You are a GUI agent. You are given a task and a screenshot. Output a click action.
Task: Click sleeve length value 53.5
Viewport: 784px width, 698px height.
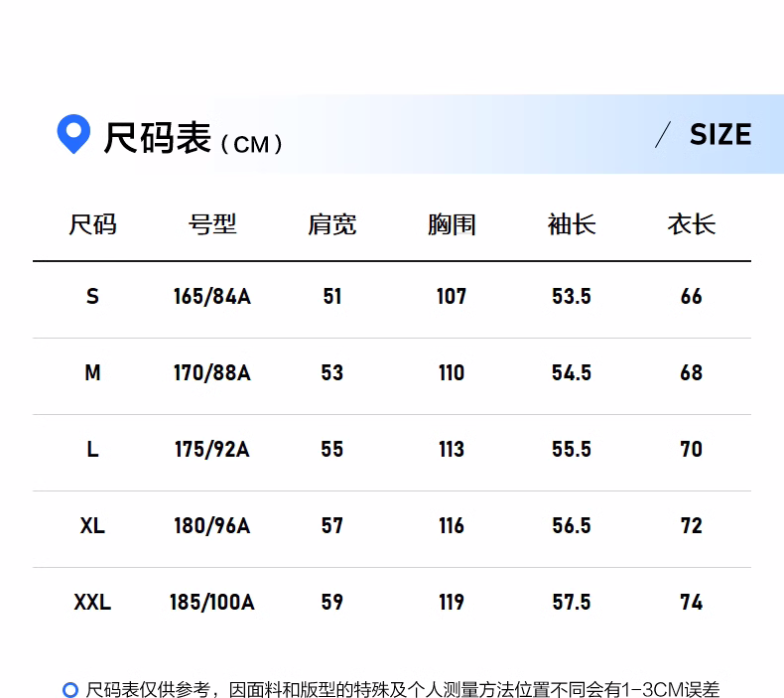(572, 296)
